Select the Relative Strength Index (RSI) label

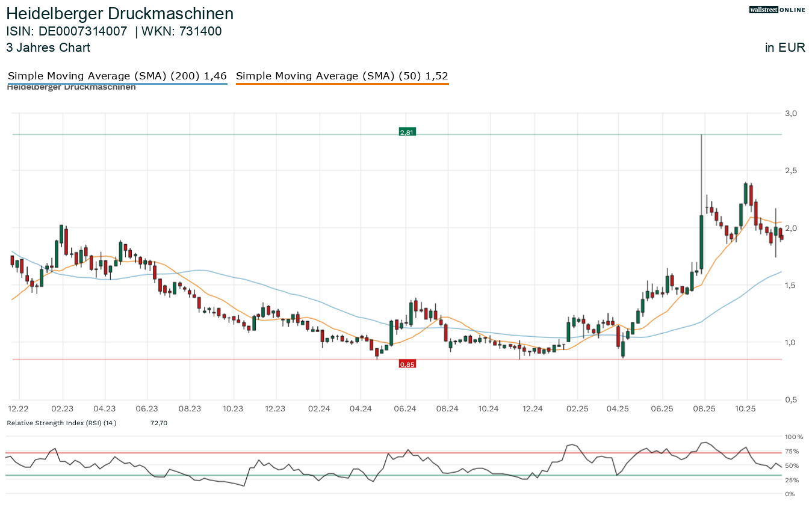click(61, 423)
